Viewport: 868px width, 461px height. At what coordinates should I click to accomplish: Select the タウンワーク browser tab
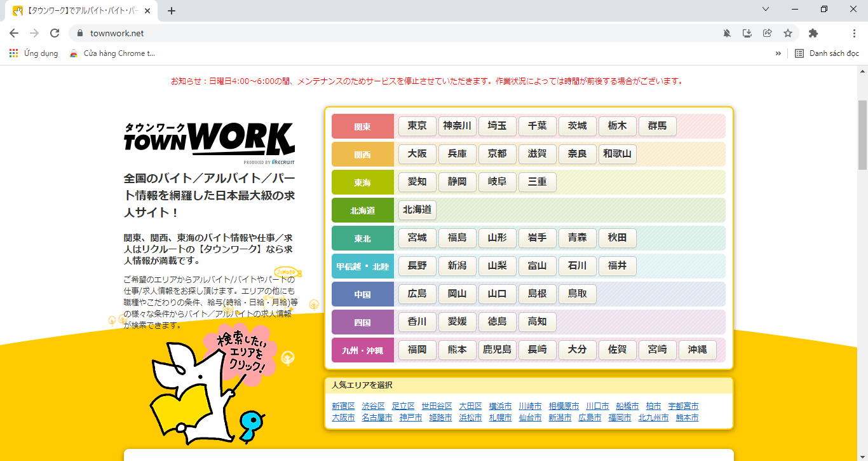pyautogui.click(x=79, y=11)
